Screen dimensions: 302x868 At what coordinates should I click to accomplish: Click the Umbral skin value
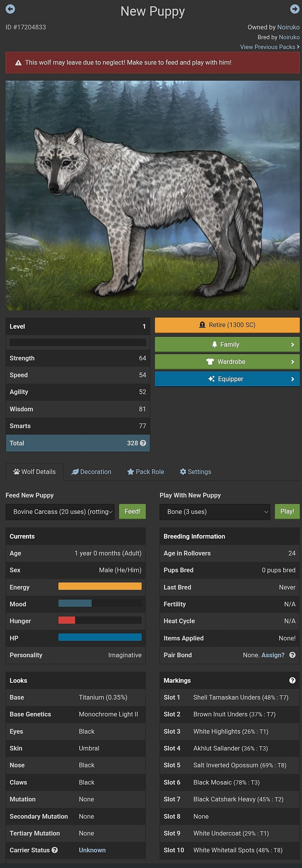(x=89, y=748)
